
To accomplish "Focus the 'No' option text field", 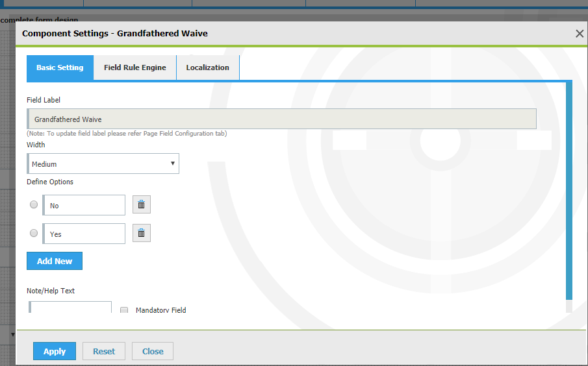I will (84, 205).
